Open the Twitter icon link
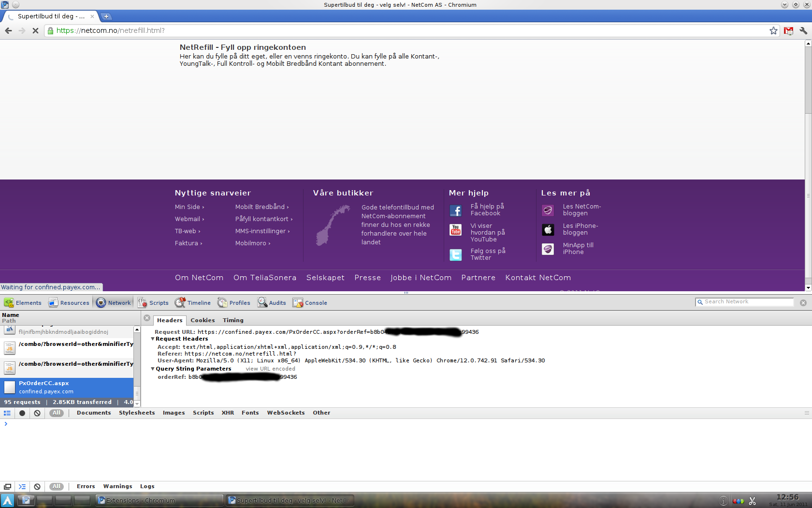The width and height of the screenshot is (812, 508). click(x=455, y=255)
